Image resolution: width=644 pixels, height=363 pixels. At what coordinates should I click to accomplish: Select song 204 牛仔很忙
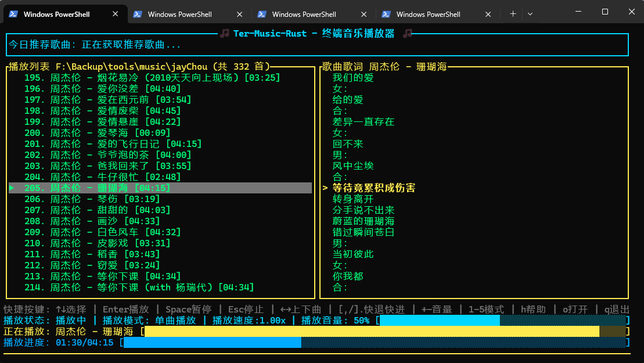tap(103, 177)
